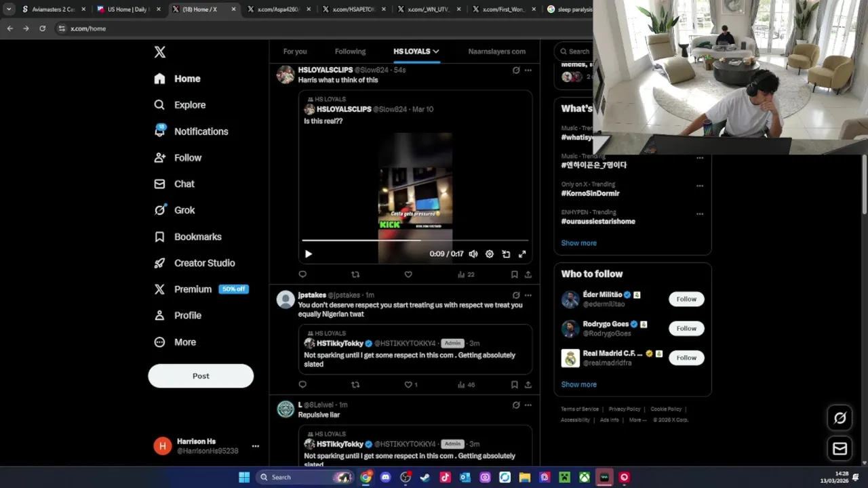Toggle picture-in-picture for the video
Screen dimensions: 868x488
(506, 254)
